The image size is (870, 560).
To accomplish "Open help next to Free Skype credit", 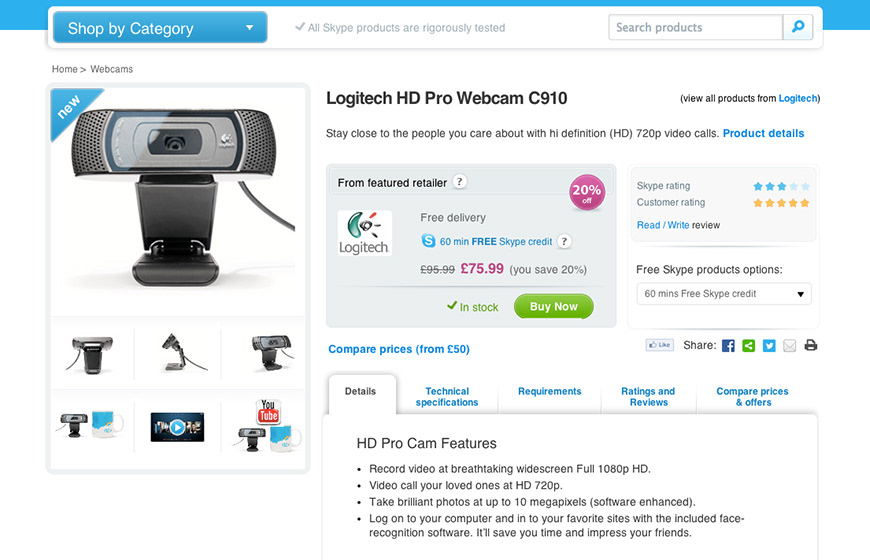I will pos(564,241).
